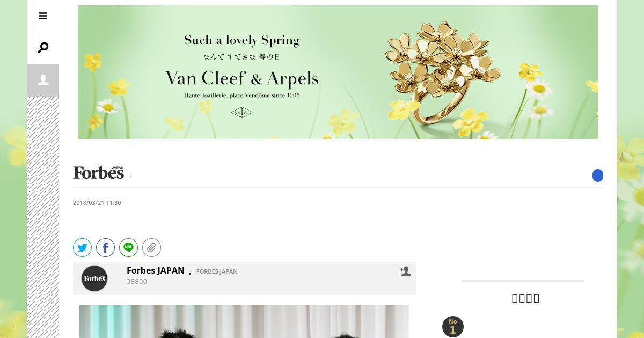
Task: Click the FORBES JAPAN small caption link
Action: click(x=217, y=271)
